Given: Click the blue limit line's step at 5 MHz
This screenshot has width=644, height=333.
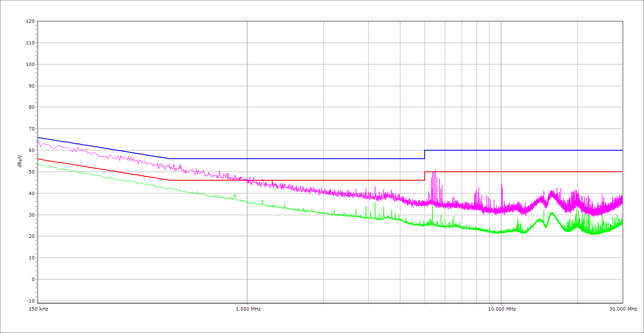Looking at the screenshot, I should (x=425, y=154).
